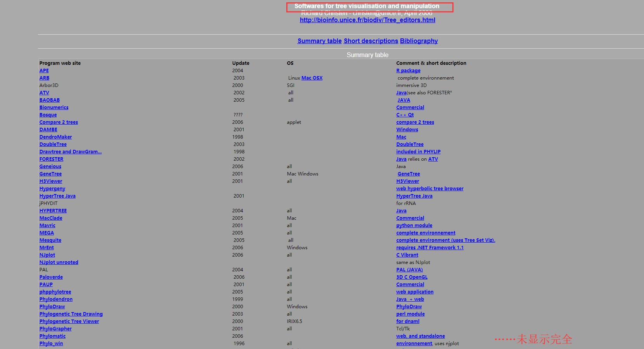The height and width of the screenshot is (349, 644).
Task: Follow the perl module link
Action: (410, 314)
